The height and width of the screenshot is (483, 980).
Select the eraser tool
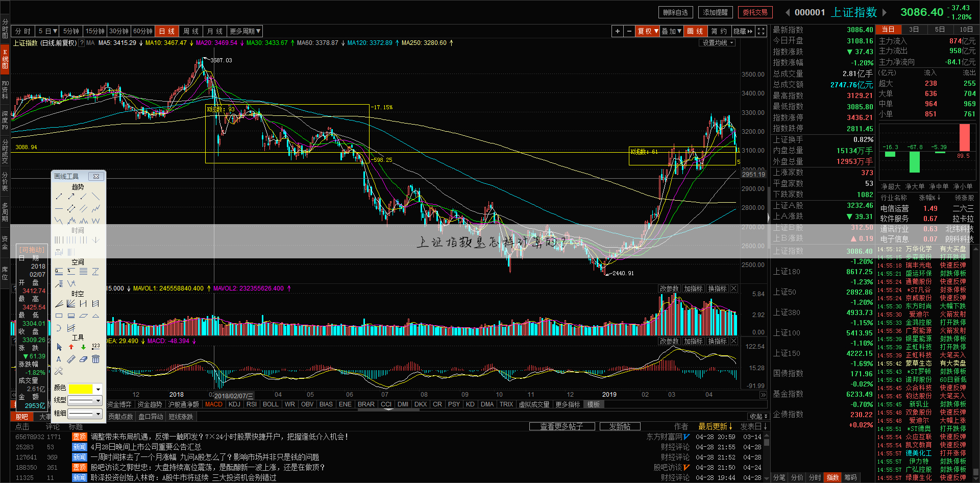click(83, 359)
